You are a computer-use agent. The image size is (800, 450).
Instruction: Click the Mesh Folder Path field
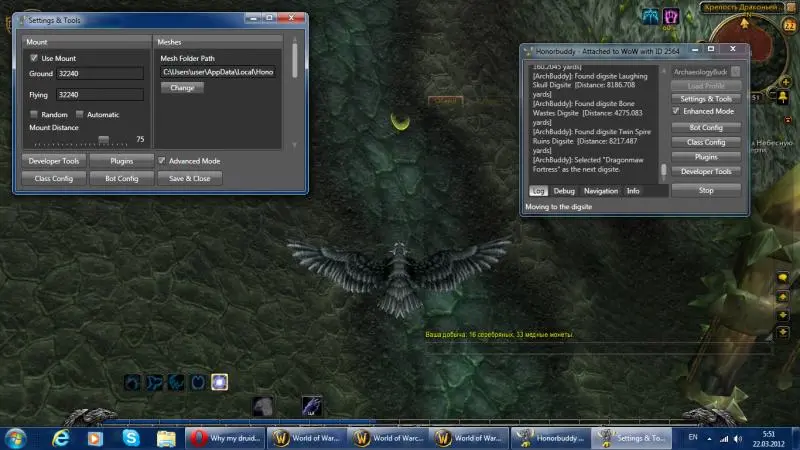[218, 72]
